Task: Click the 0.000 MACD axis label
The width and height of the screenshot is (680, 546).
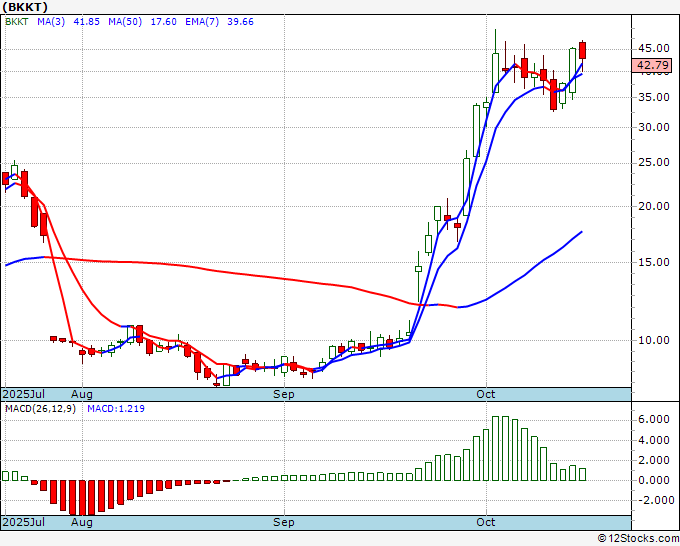Action: pos(654,481)
